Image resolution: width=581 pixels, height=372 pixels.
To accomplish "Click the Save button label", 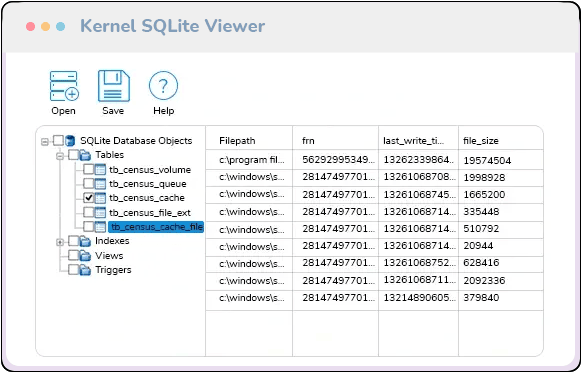I will [113, 111].
